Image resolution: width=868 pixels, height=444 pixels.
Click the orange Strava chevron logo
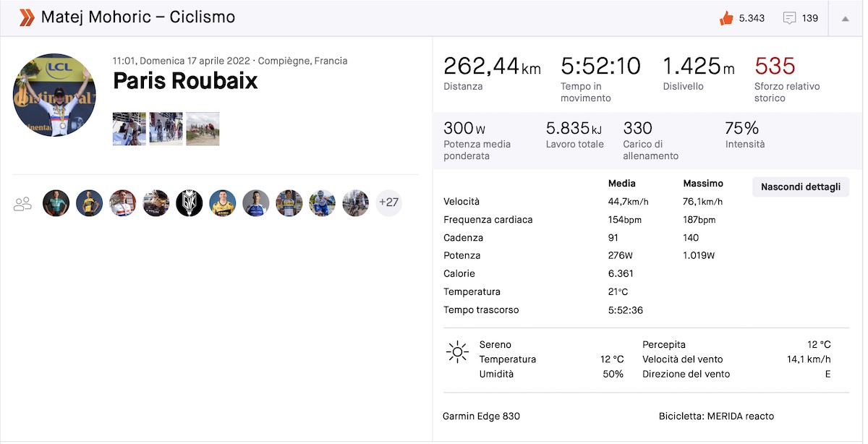26,17
